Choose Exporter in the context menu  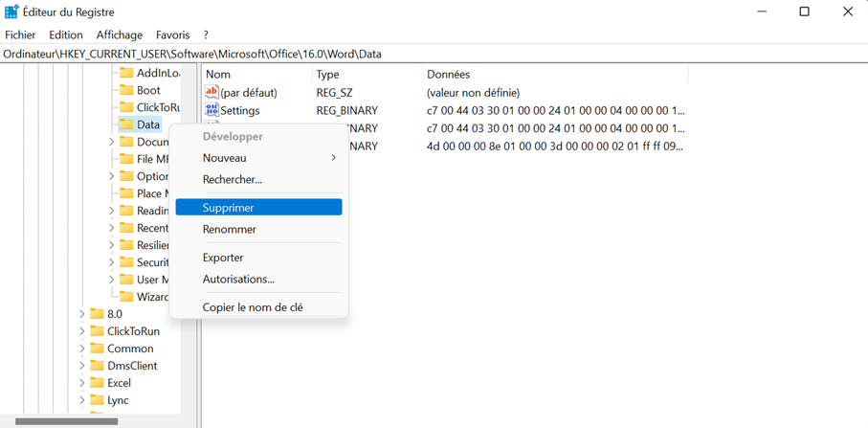pyautogui.click(x=258, y=258)
